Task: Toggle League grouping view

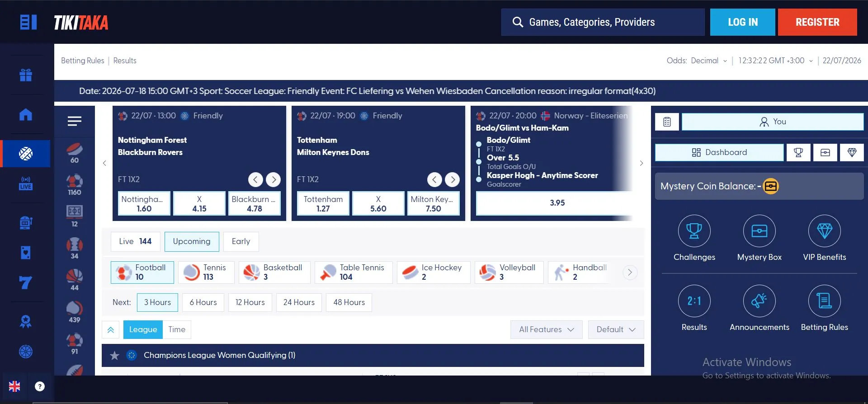Action: pyautogui.click(x=143, y=329)
